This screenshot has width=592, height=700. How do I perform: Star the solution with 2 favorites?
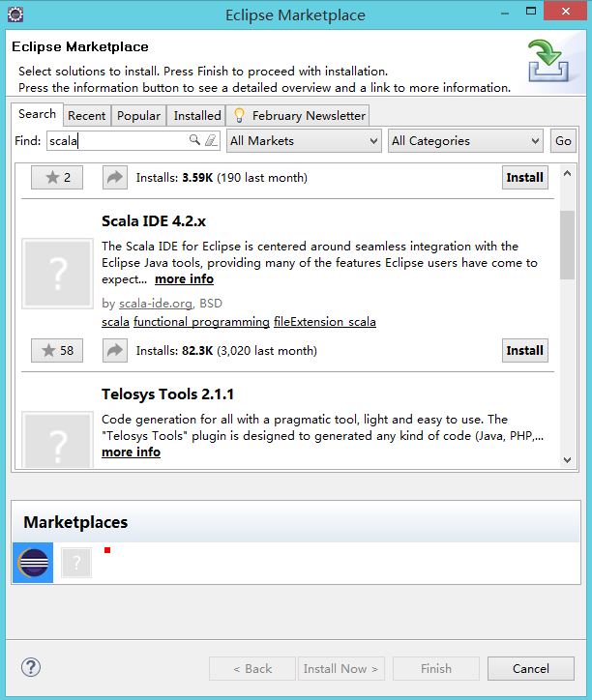click(x=57, y=178)
